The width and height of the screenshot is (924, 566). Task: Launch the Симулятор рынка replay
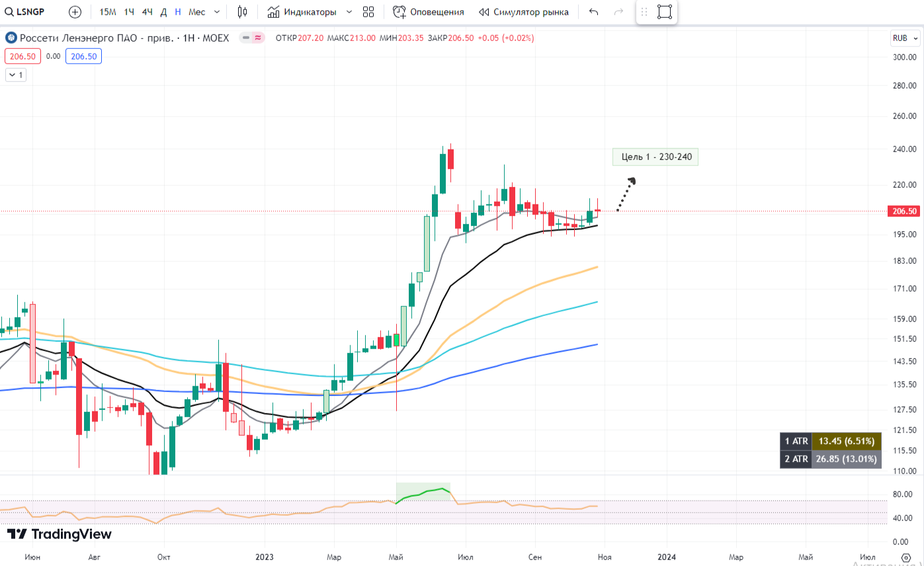(524, 12)
